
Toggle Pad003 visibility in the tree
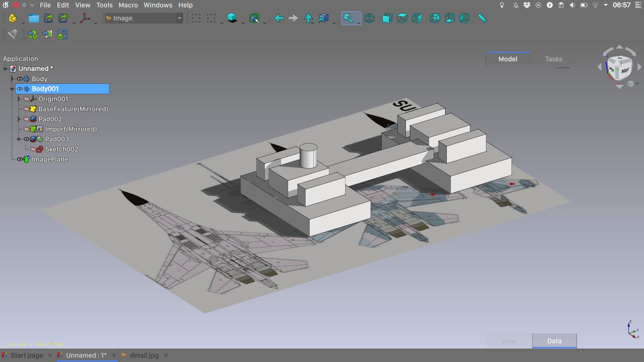pyautogui.click(x=26, y=139)
